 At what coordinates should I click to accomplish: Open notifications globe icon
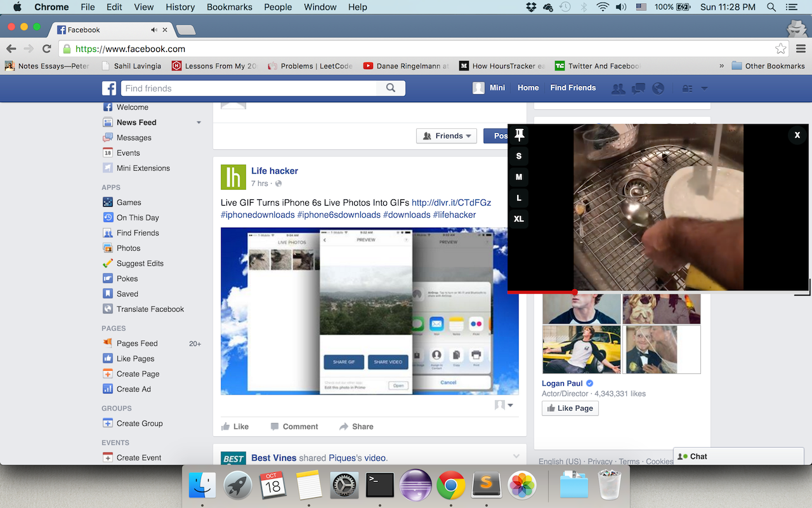coord(658,88)
